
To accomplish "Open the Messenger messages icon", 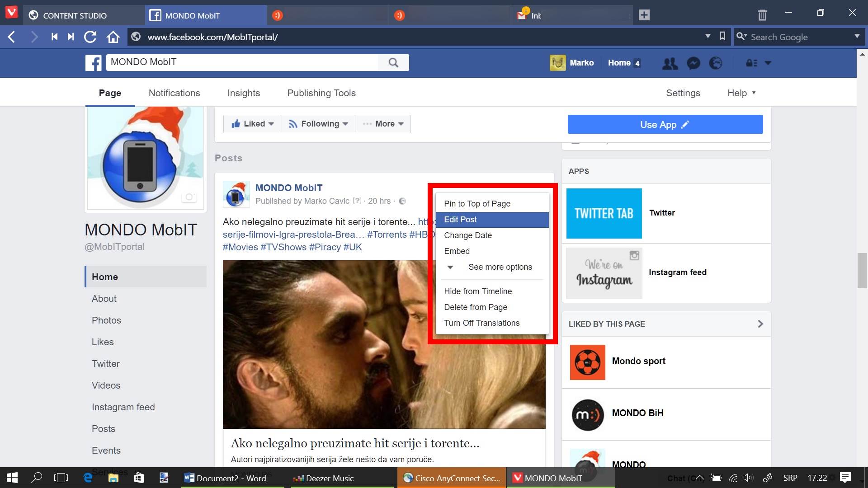I will click(693, 63).
